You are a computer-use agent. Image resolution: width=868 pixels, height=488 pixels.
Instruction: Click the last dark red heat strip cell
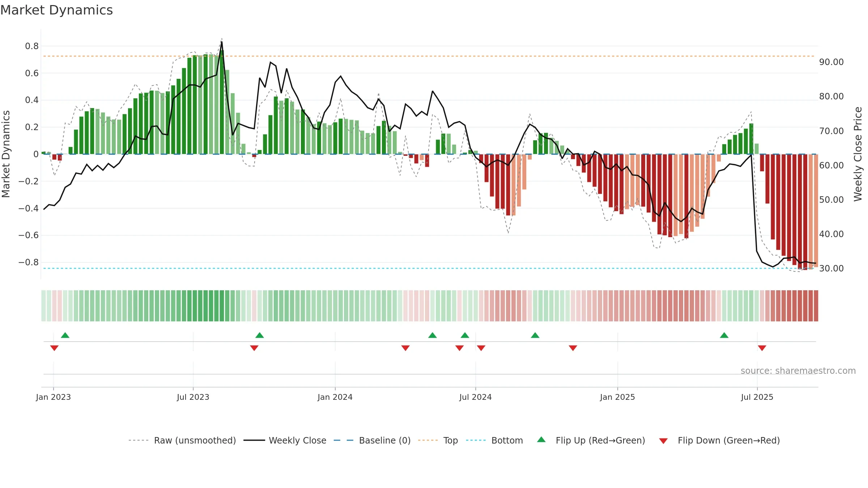click(816, 306)
